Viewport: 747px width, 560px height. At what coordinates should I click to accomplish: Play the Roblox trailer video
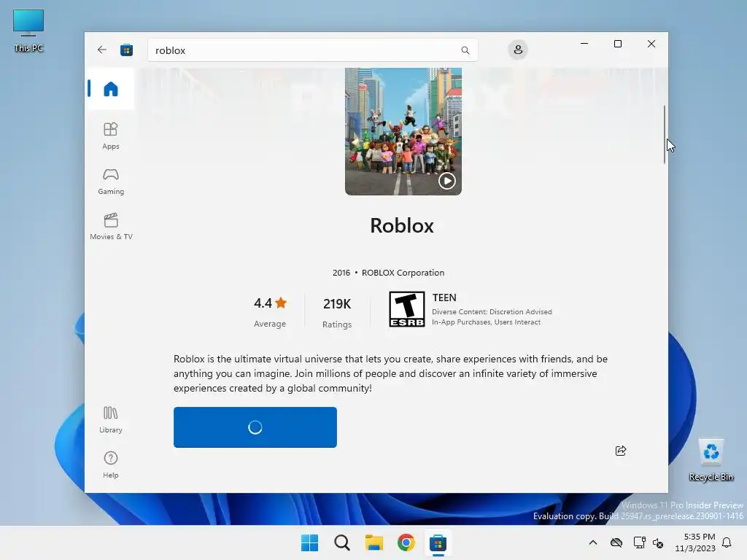(447, 181)
